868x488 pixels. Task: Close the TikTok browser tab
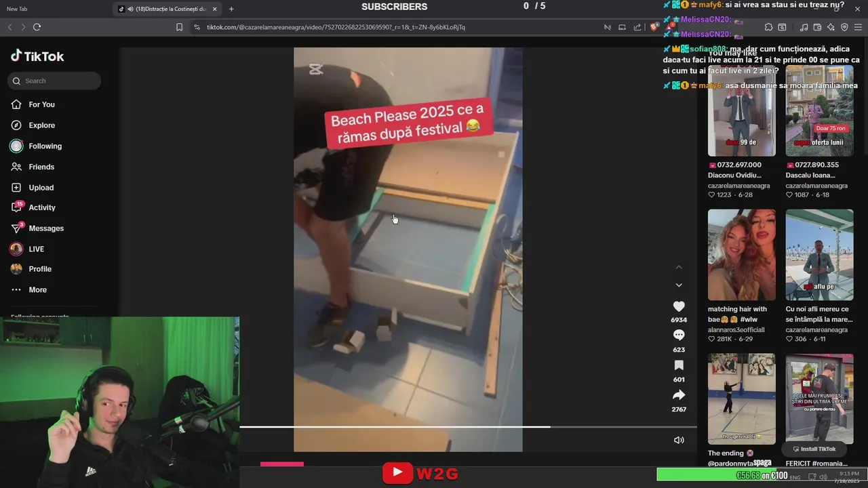click(215, 9)
